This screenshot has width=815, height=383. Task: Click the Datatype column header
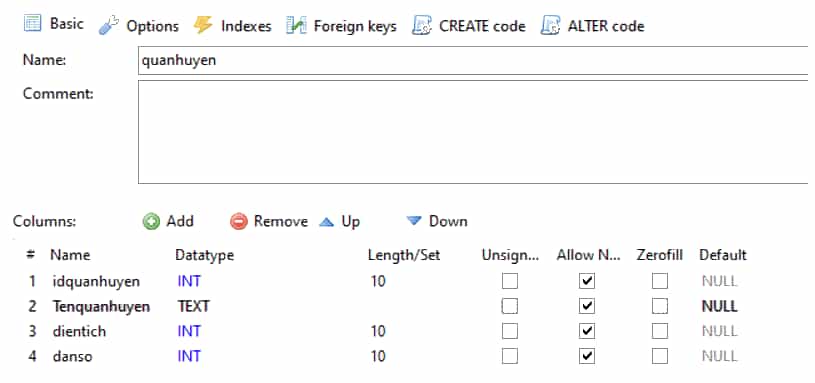204,255
